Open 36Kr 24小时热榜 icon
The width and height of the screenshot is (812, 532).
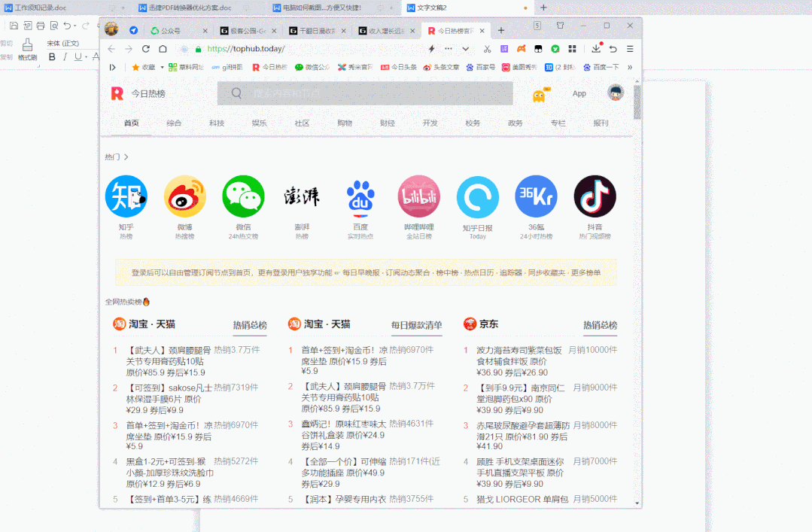(536, 196)
